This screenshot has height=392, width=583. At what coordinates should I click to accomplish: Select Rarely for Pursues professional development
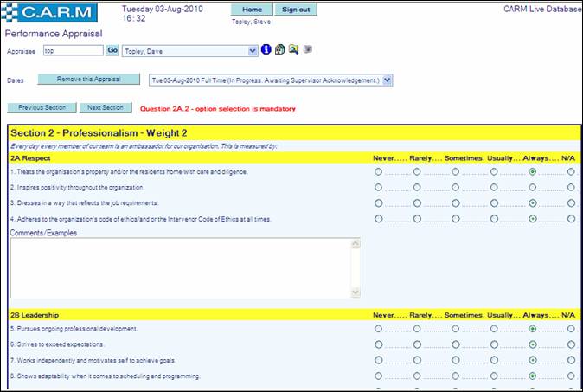coord(417,329)
